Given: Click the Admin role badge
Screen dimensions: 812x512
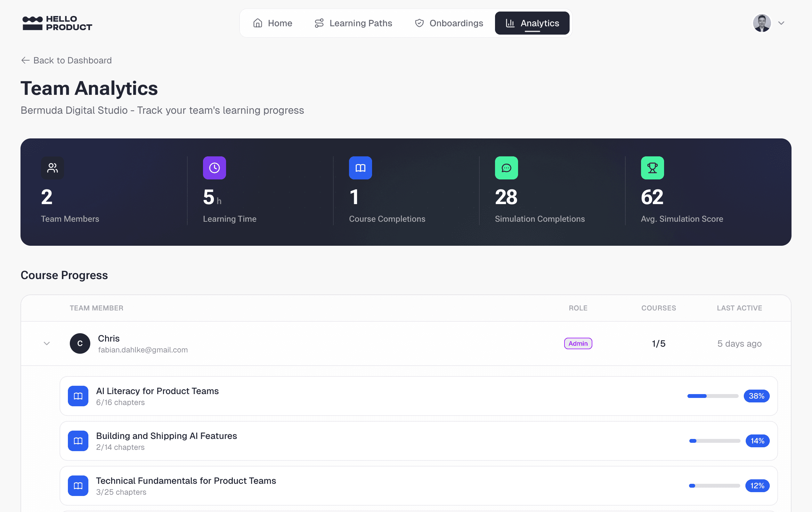Looking at the screenshot, I should (x=578, y=343).
